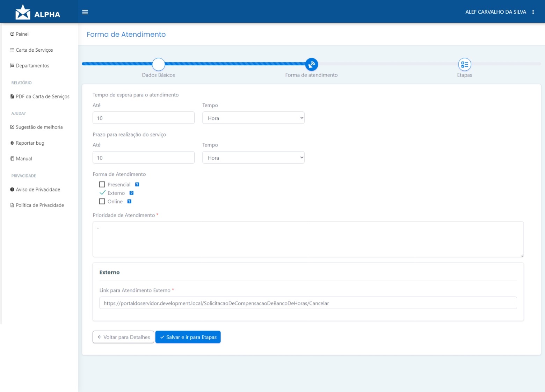Image resolution: width=545 pixels, height=392 pixels.
Task: Open Aviso de Privacidade page
Action: (38, 189)
